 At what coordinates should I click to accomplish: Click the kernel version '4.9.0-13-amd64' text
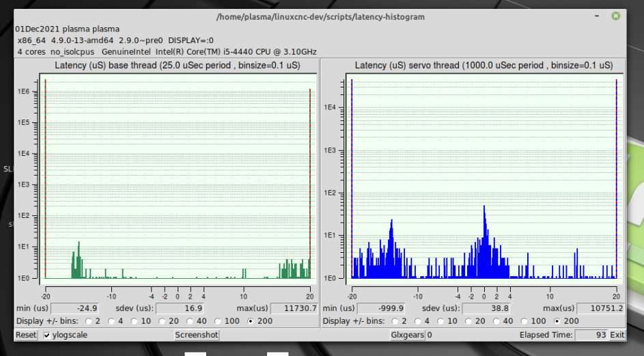(x=82, y=40)
